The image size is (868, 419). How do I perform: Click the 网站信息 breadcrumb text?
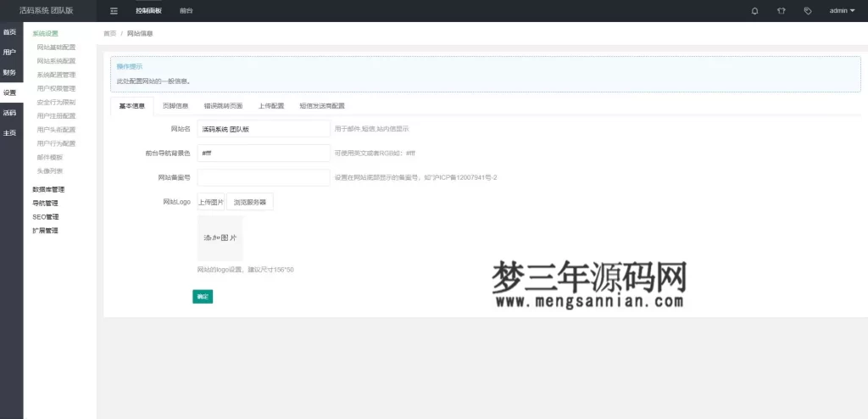click(140, 33)
